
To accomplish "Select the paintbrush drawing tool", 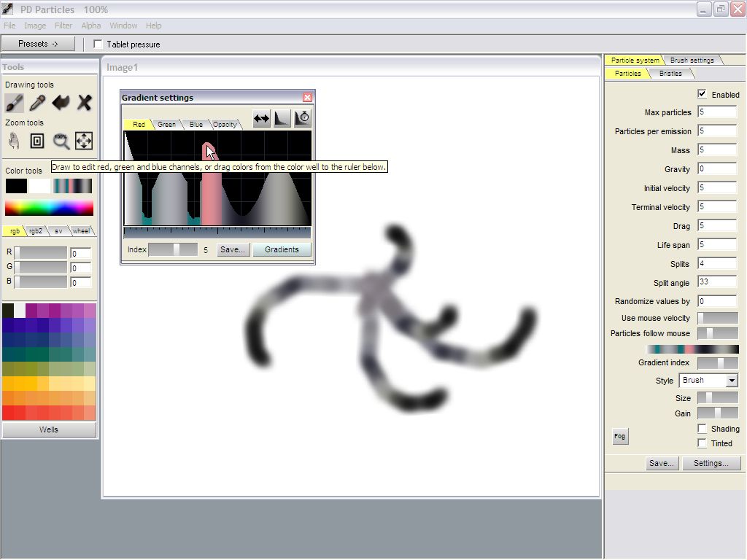I will pos(15,103).
